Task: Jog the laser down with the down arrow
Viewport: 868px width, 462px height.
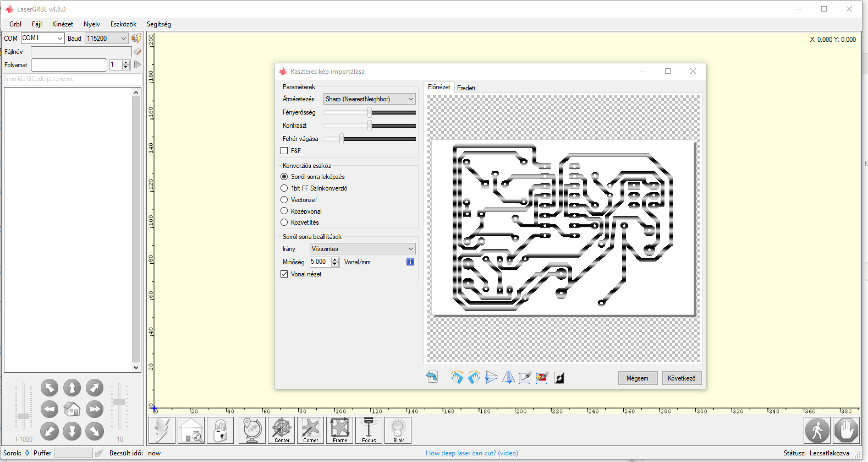Action: [x=72, y=431]
